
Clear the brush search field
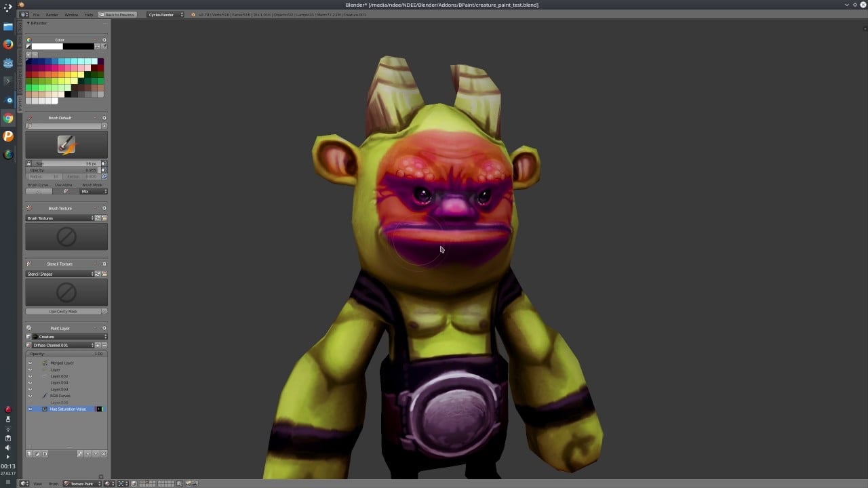104,126
